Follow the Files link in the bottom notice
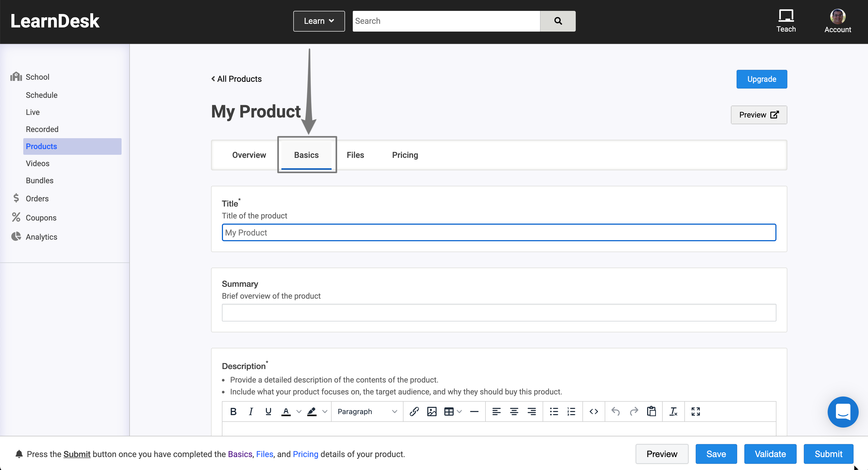 [265, 454]
